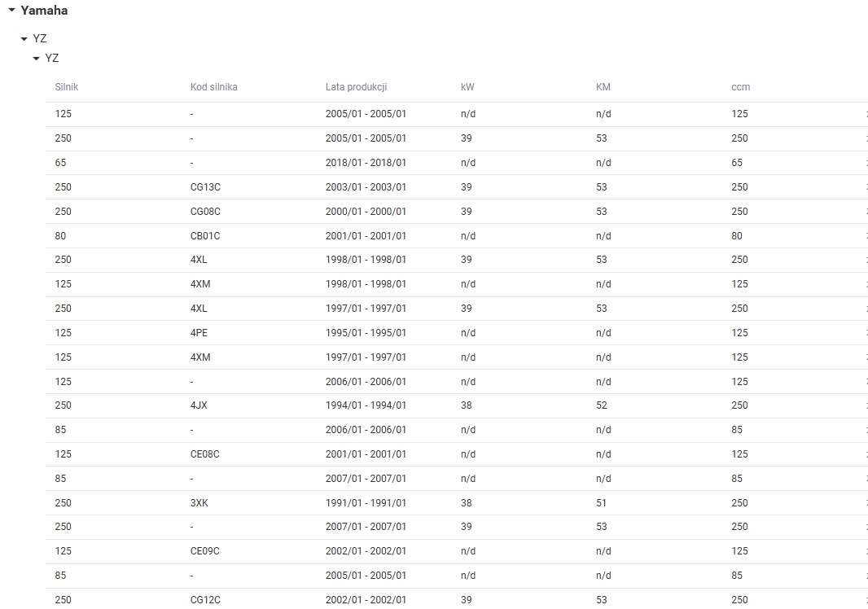The width and height of the screenshot is (868, 609).
Task: Click the 1991/01 - 1991/01 production date
Action: click(366, 502)
